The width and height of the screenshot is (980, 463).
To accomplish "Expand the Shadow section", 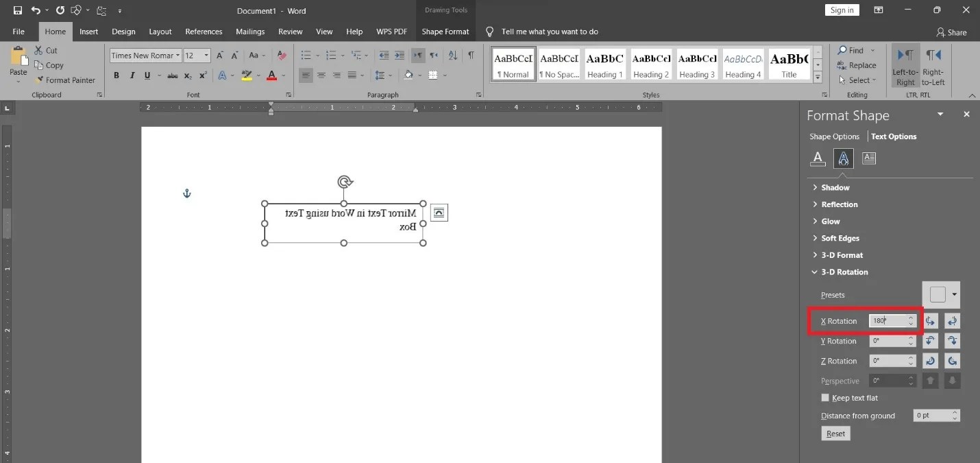I will point(835,187).
